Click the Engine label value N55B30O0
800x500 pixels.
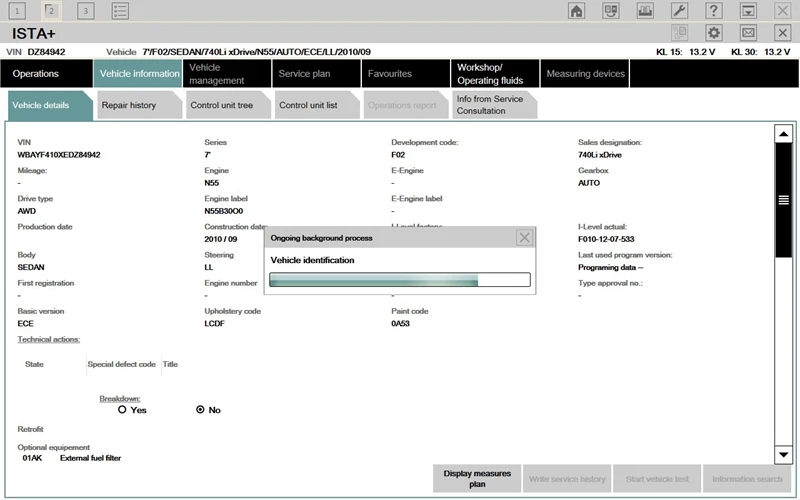coord(223,211)
